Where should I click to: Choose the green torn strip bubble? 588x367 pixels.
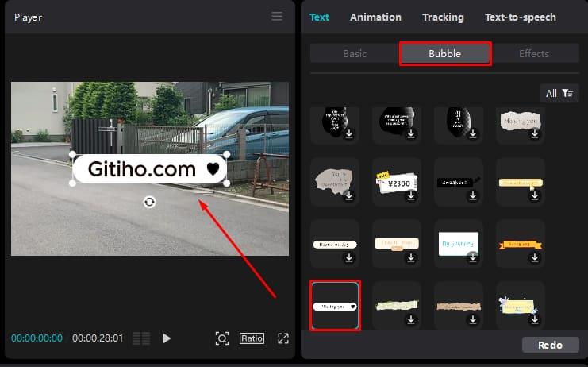(397, 306)
